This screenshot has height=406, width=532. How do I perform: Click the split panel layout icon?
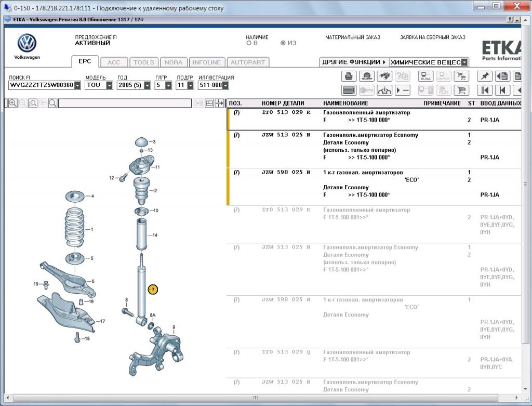209,103
